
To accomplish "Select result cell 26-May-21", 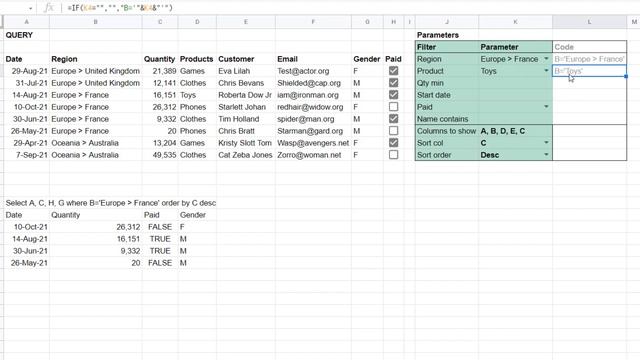I will point(27,263).
